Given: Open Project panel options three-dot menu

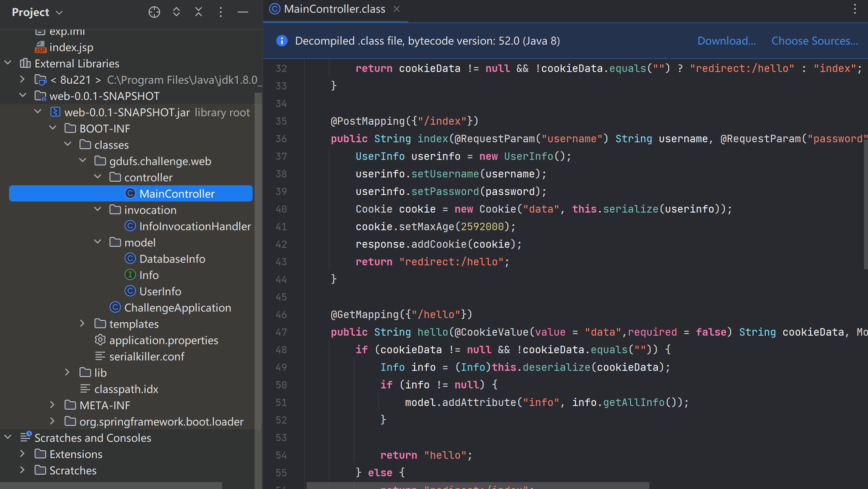Looking at the screenshot, I should point(221,12).
